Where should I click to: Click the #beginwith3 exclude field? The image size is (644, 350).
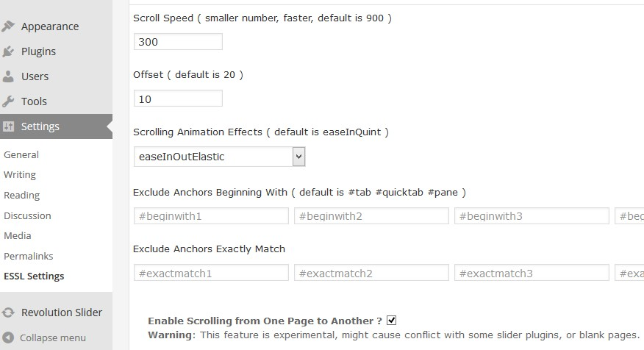532,216
